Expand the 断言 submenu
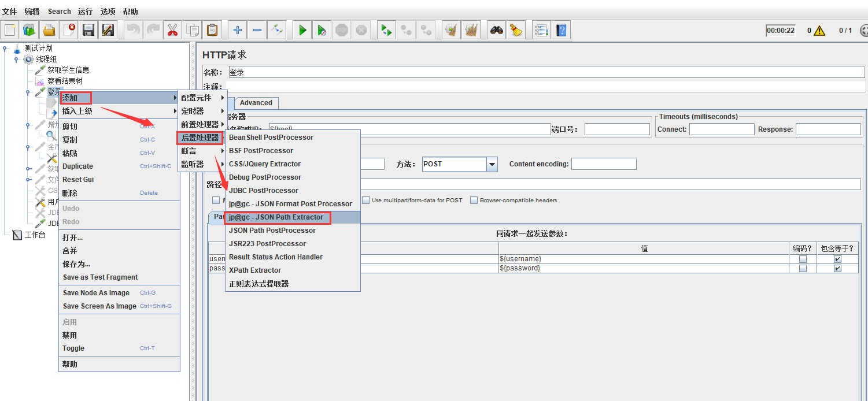868x401 pixels. pos(202,151)
